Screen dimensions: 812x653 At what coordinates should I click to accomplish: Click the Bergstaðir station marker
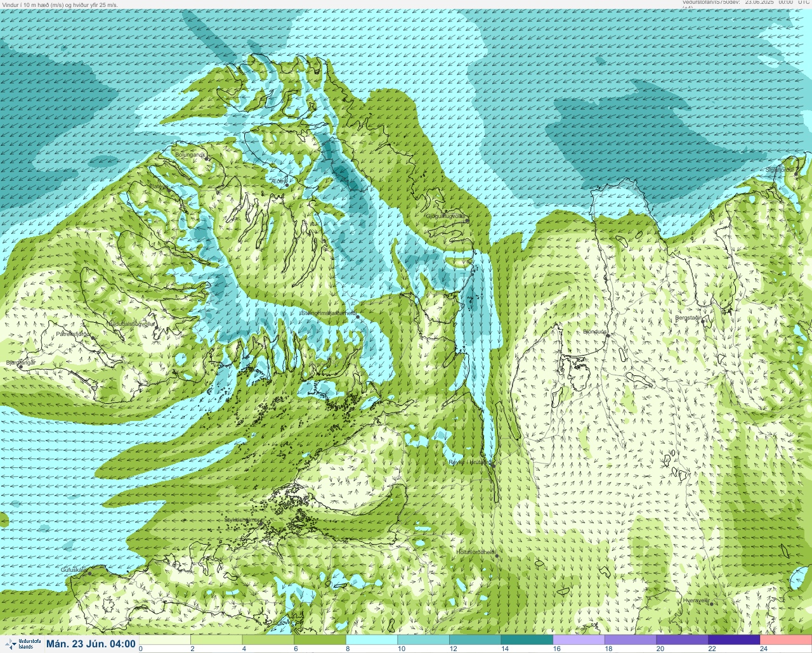tap(703, 321)
